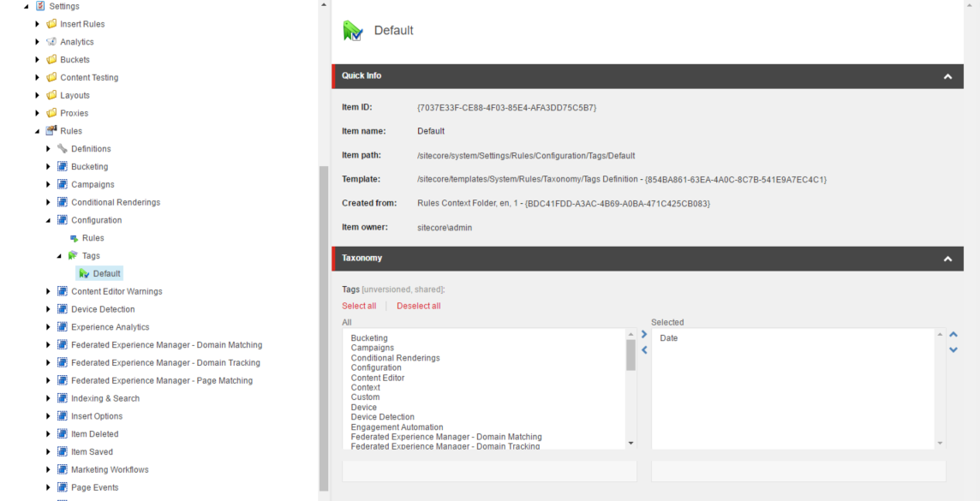Screen dimensions: 980x501
Task: Click the Layouts folder icon
Action: 51,96
